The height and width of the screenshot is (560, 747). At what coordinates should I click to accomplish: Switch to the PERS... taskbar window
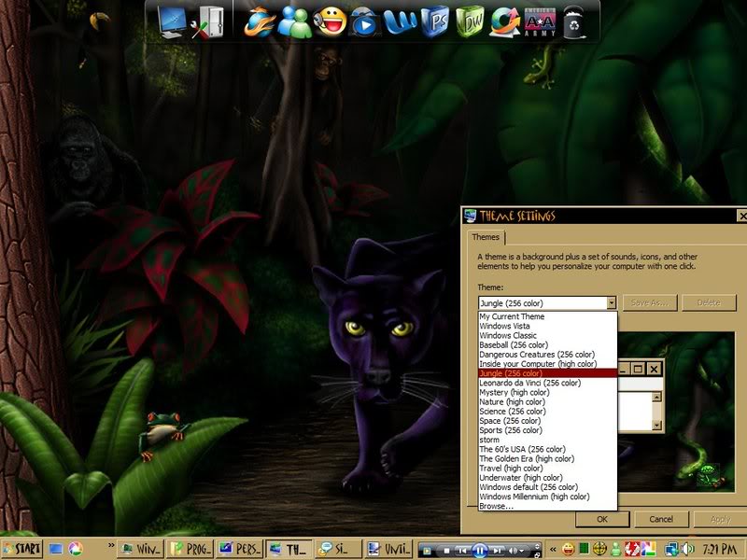pyautogui.click(x=240, y=549)
